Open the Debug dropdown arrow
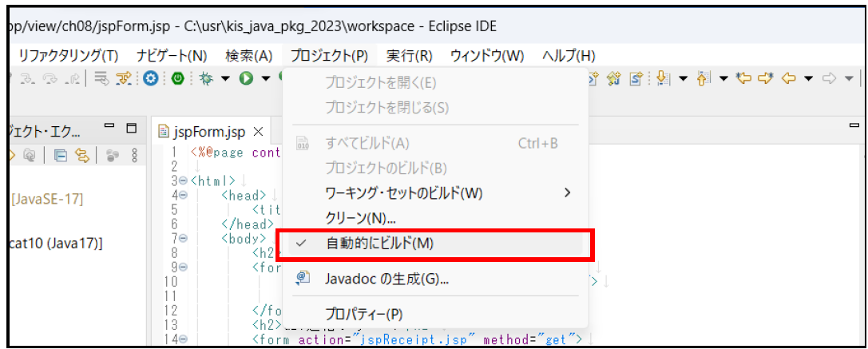This screenshot has width=868, height=349. tap(225, 78)
